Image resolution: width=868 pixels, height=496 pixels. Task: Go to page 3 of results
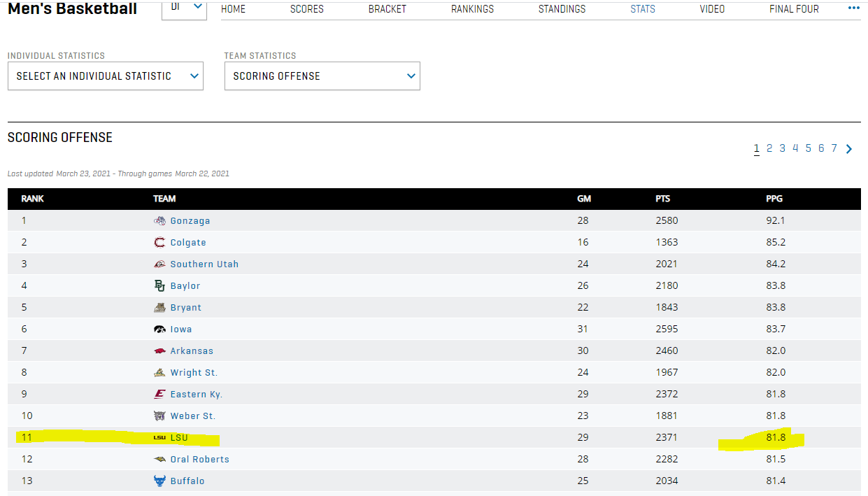click(x=783, y=148)
